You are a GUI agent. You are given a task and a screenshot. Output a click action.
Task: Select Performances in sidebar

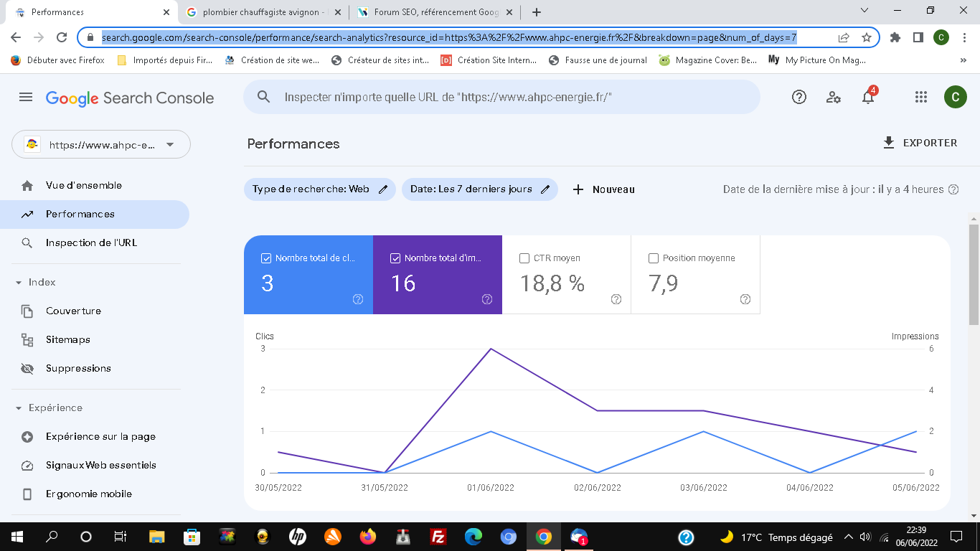click(95, 215)
